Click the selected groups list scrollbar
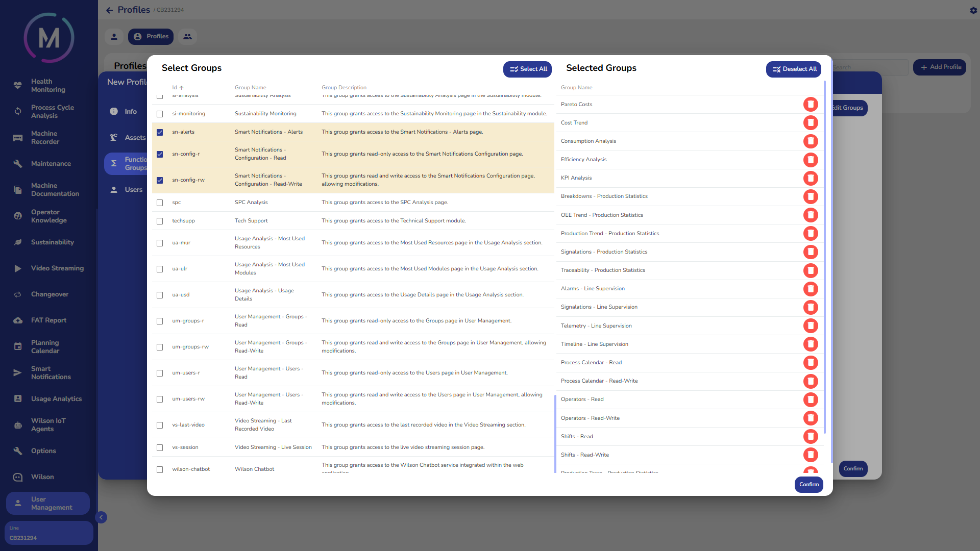Viewport: 980px width, 551px height. pyautogui.click(x=824, y=255)
